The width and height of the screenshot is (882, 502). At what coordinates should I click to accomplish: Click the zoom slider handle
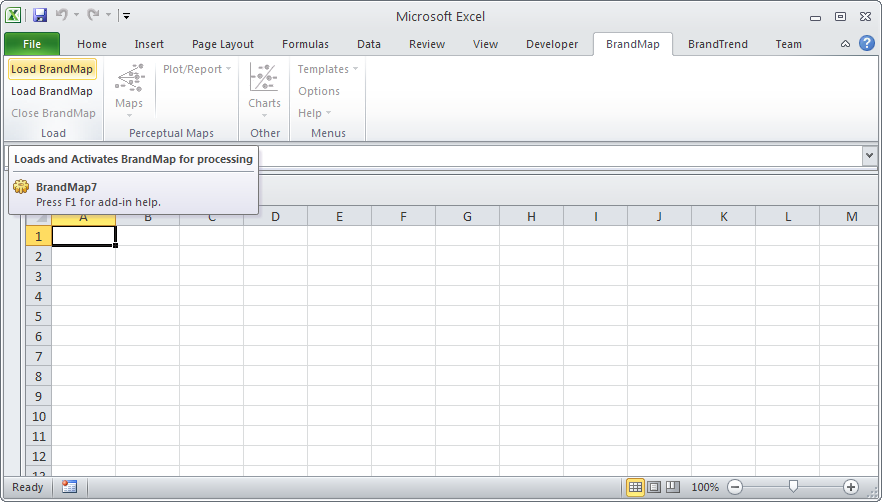pos(793,486)
